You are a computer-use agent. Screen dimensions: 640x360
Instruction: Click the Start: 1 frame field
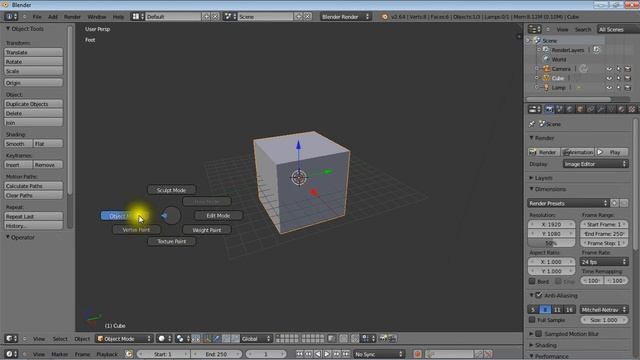click(x=162, y=354)
